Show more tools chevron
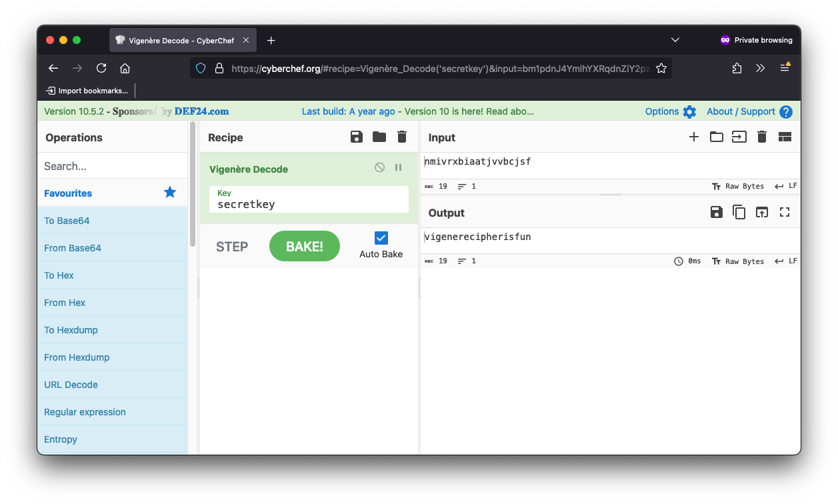Screen dimensions: 838x504 point(761,68)
